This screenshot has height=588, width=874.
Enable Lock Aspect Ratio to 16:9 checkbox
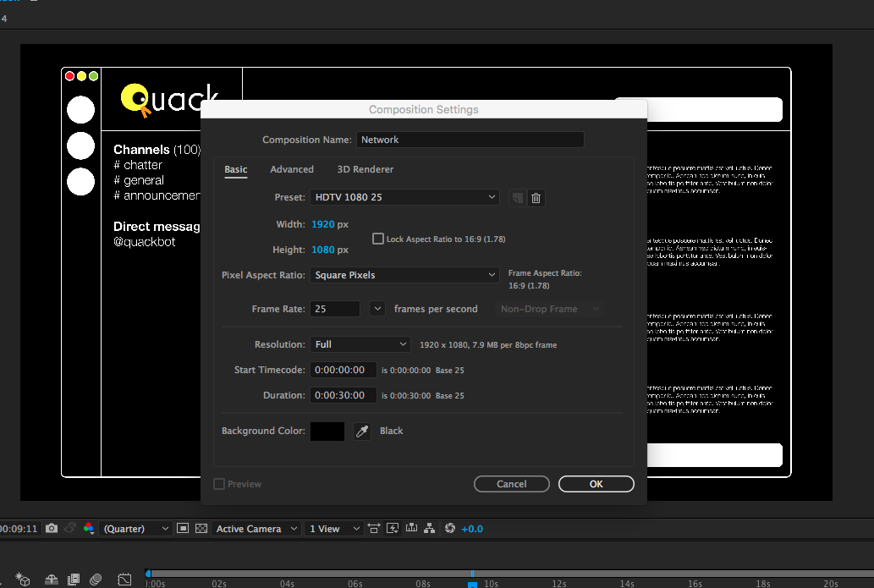(378, 239)
